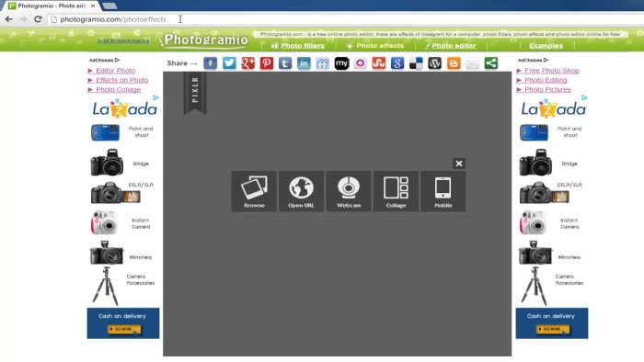The width and height of the screenshot is (644, 362).
Task: Share on StumbleUpon icon
Action: pyautogui.click(x=379, y=63)
